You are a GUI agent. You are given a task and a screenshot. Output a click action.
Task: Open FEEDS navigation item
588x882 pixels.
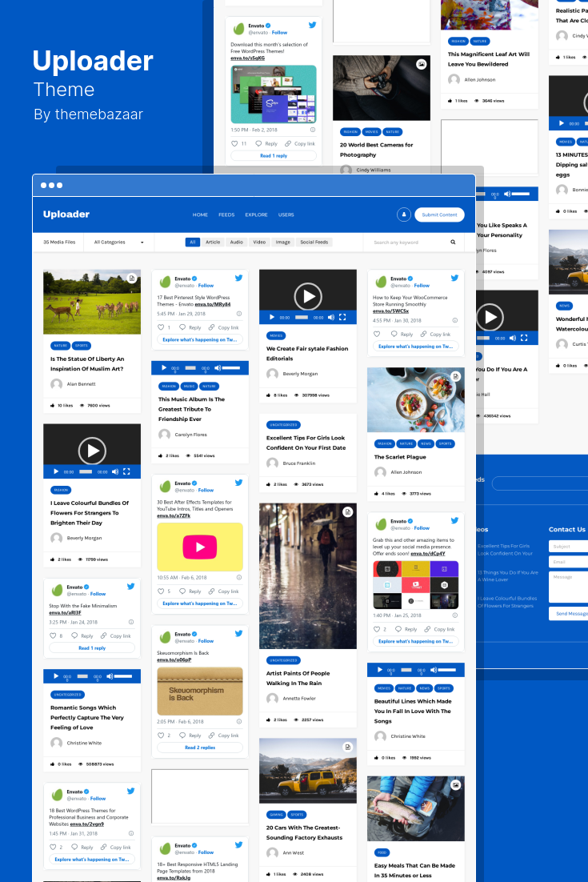click(226, 214)
